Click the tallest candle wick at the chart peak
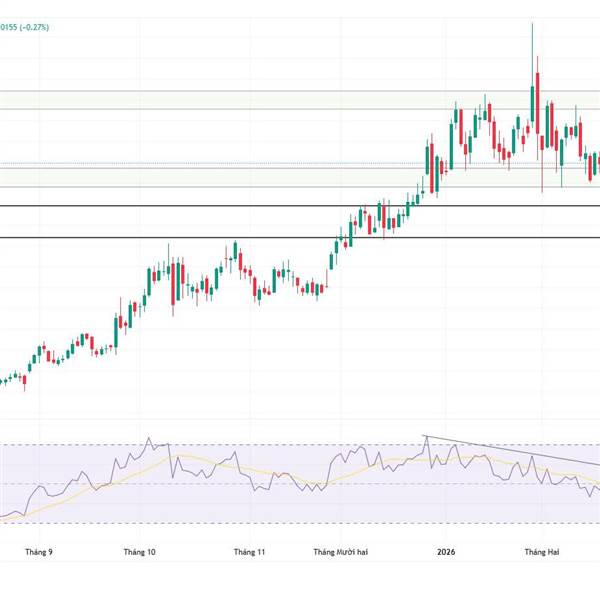 pyautogui.click(x=532, y=40)
